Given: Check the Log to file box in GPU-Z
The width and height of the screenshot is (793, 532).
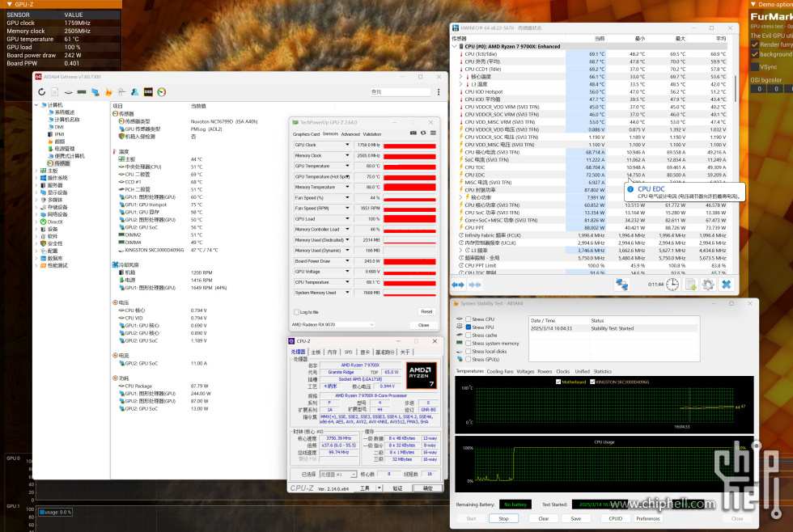Looking at the screenshot, I should click(296, 312).
